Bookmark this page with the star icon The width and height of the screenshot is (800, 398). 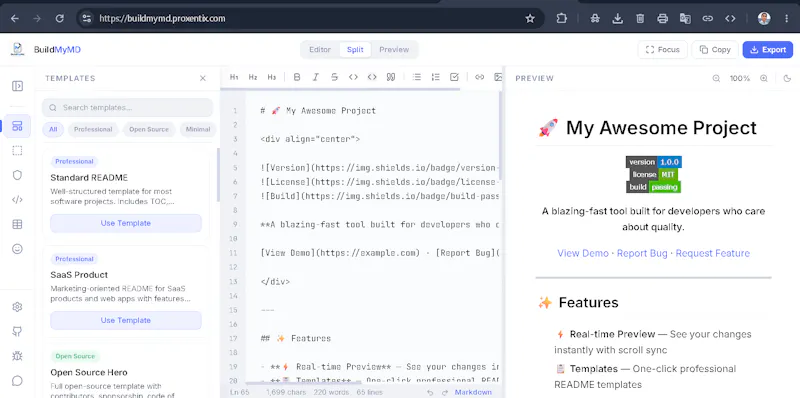(x=530, y=18)
